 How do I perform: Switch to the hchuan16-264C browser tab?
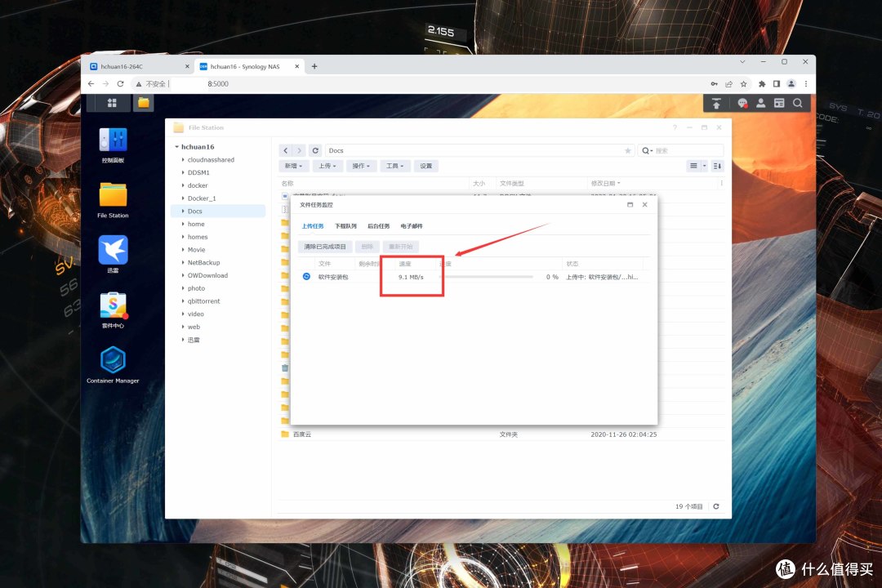coord(139,66)
